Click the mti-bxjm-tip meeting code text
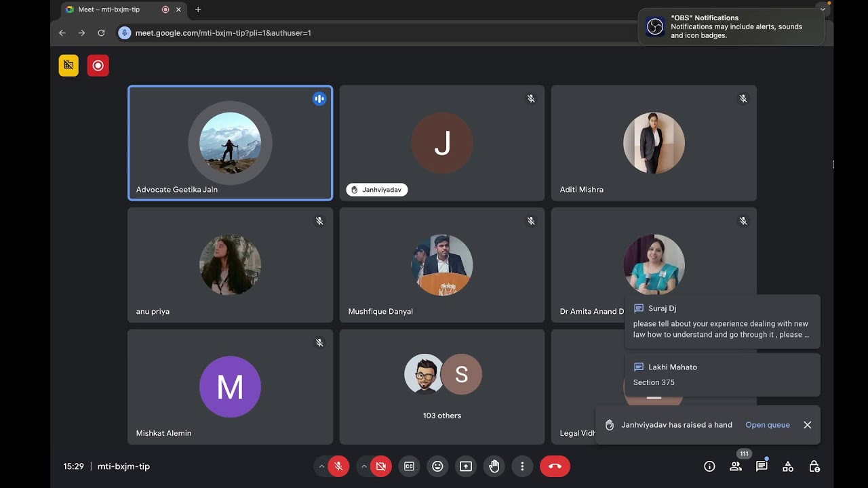The width and height of the screenshot is (868, 488). tap(123, 466)
